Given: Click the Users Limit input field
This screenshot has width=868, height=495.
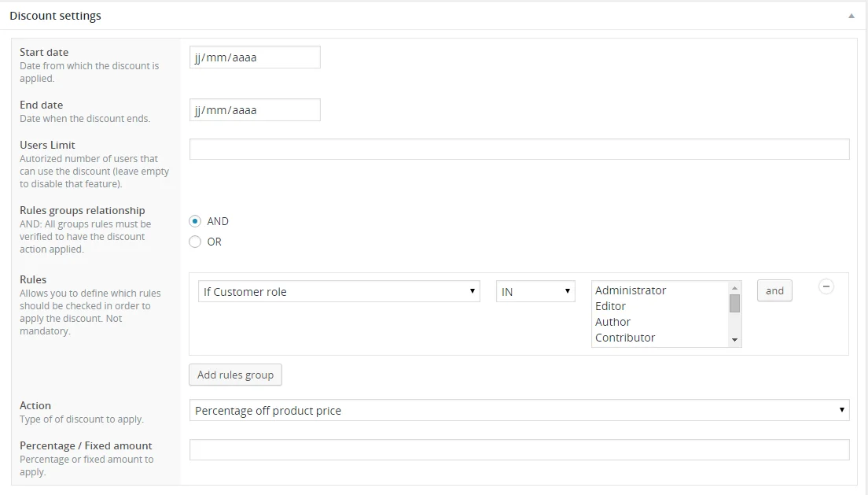Looking at the screenshot, I should click(x=519, y=148).
